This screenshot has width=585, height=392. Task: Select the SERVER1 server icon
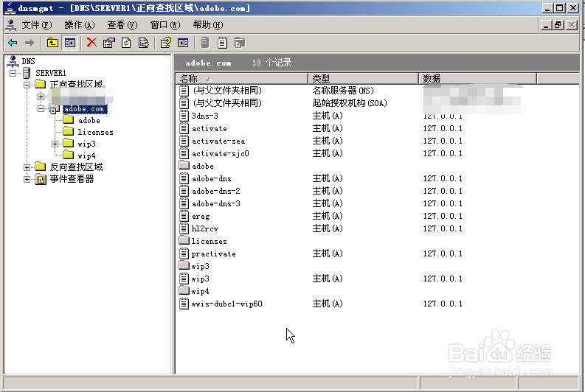click(x=27, y=73)
